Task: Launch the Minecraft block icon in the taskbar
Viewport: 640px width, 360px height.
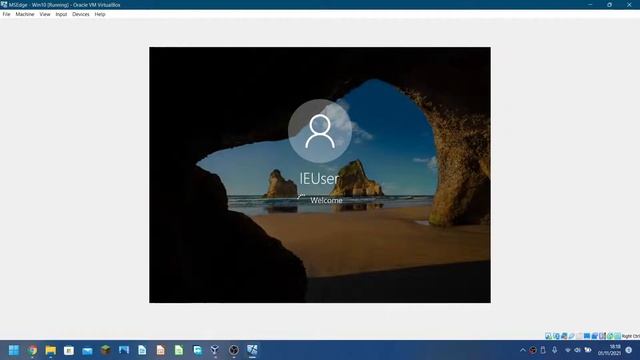Action: point(106,350)
